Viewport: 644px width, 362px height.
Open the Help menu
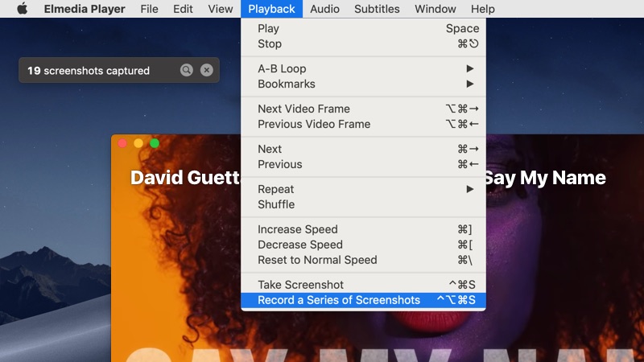tap(482, 9)
